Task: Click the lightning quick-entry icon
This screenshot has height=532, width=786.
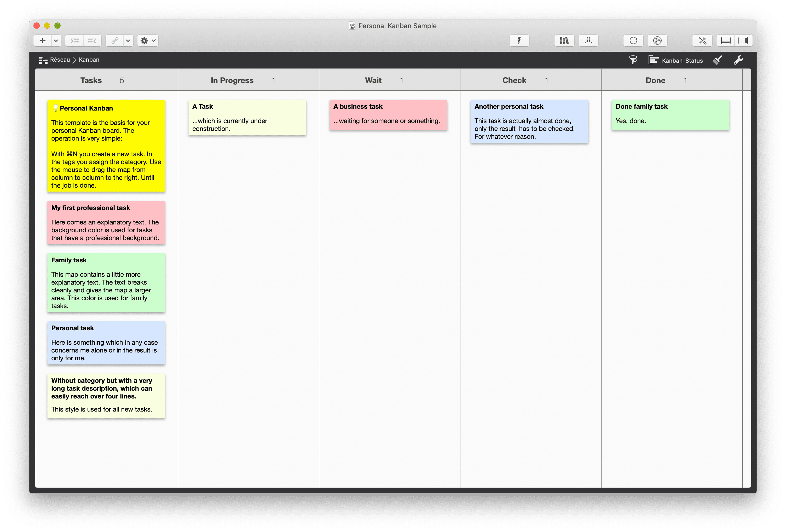Action: pos(519,40)
